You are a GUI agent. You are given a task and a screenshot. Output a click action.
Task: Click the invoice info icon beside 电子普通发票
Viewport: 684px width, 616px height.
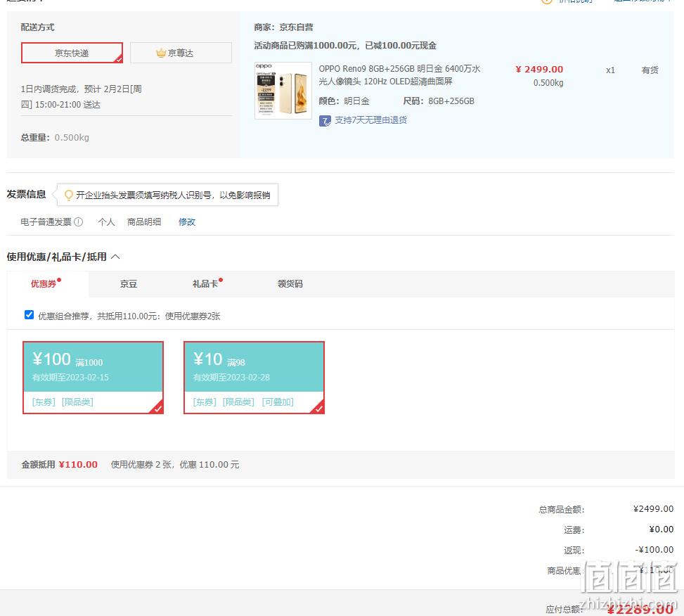(x=79, y=222)
